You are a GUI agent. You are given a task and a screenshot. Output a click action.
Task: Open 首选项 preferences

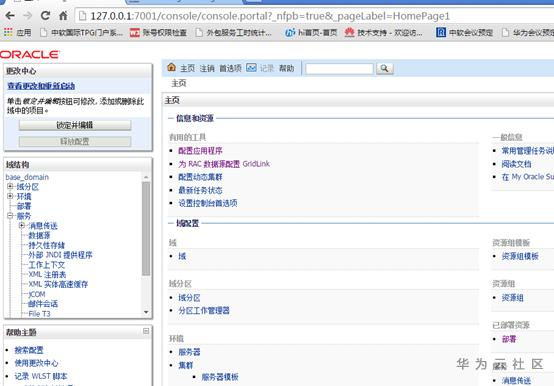[x=230, y=68]
